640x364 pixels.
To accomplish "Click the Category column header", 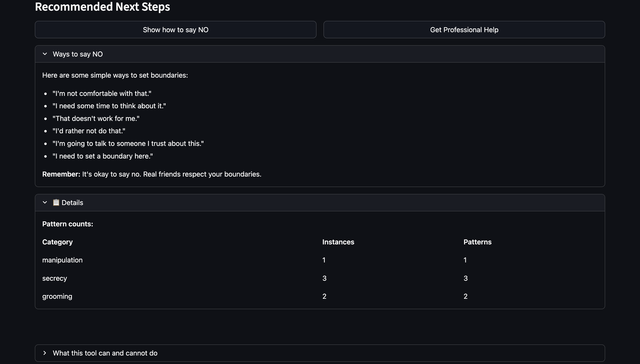I will point(57,242).
